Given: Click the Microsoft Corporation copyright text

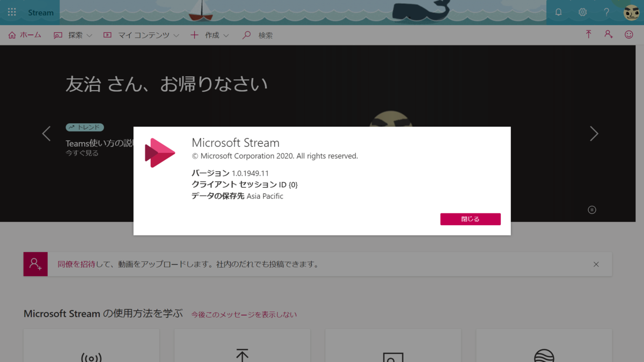Looking at the screenshot, I should tap(275, 156).
